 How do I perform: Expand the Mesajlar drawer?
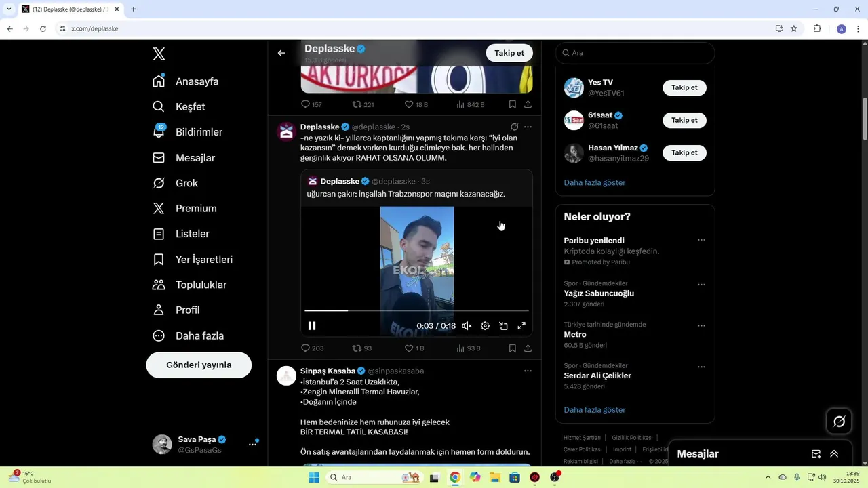click(x=834, y=454)
